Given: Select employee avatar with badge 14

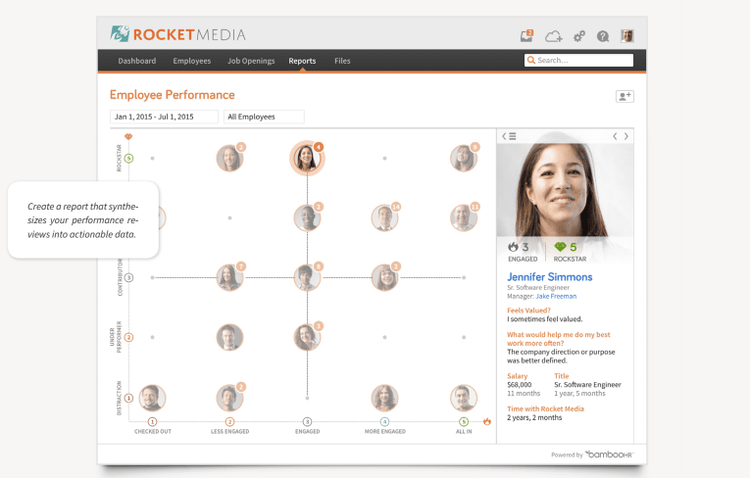Looking at the screenshot, I should click(385, 218).
